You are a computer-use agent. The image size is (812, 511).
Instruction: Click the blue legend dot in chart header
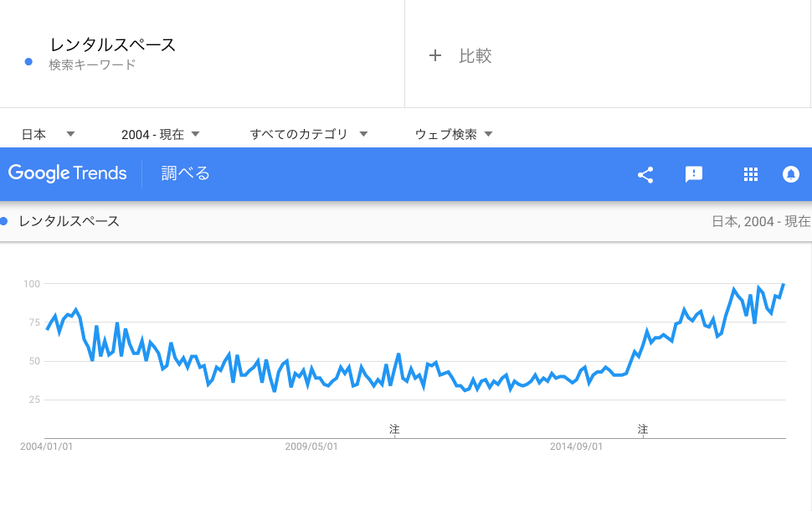[x=4, y=221]
